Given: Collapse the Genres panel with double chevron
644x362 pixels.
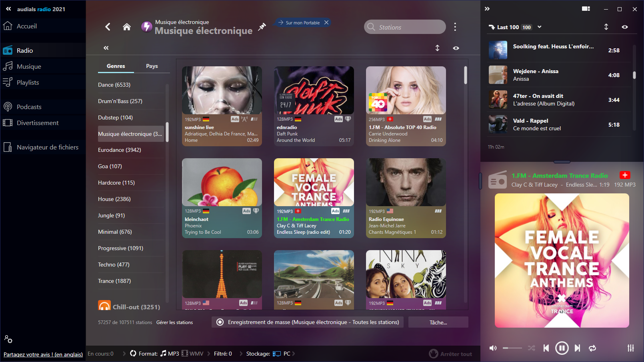Looking at the screenshot, I should click(x=106, y=48).
